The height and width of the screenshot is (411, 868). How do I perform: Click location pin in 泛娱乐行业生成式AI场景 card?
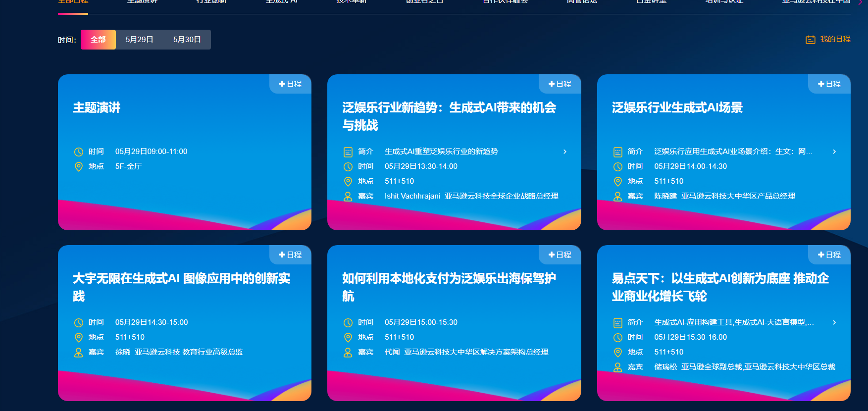(617, 182)
